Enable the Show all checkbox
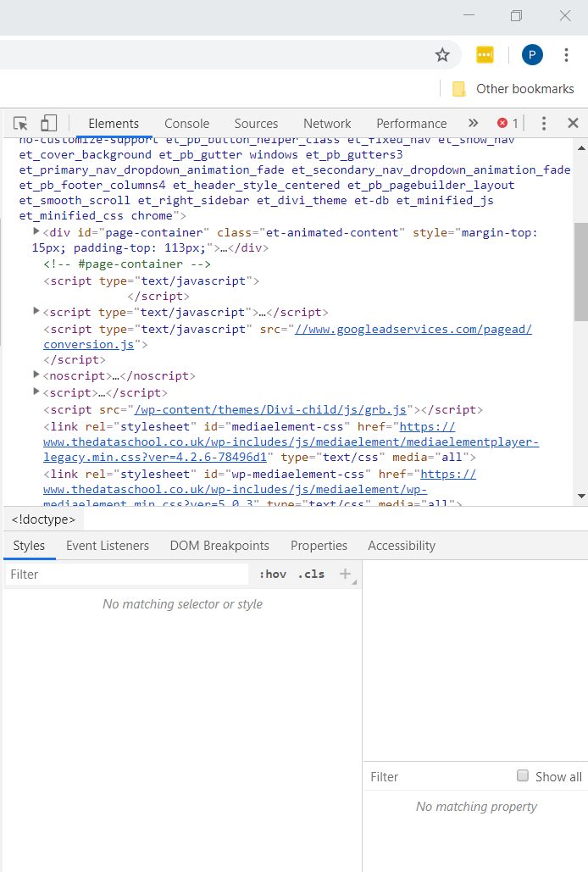This screenshot has width=588, height=872. tap(523, 775)
